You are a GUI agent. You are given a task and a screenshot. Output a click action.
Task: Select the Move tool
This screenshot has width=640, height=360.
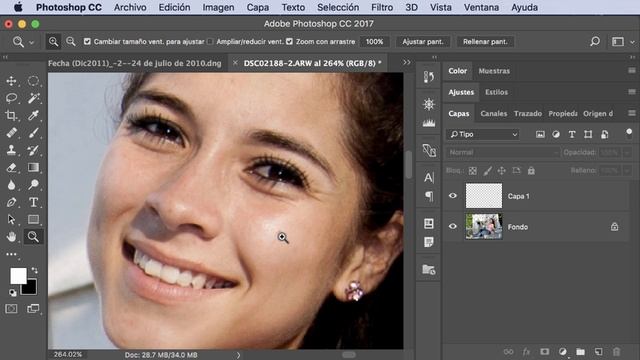pyautogui.click(x=11, y=81)
